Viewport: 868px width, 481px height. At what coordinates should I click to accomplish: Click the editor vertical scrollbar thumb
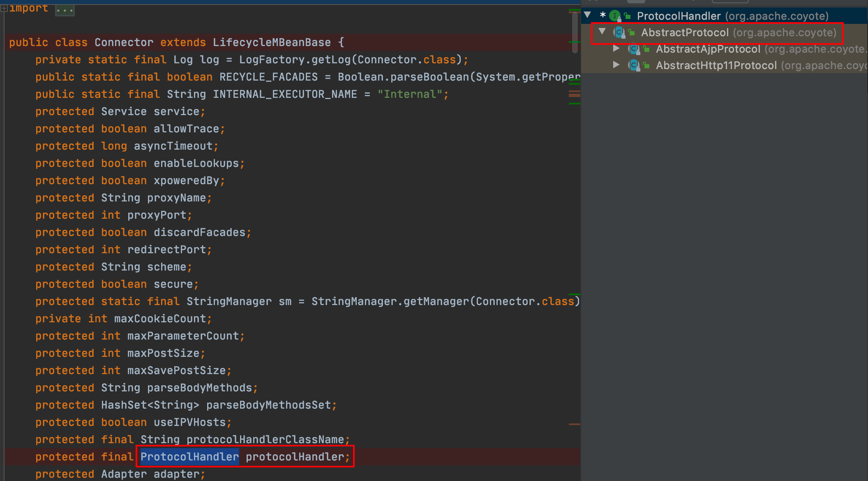[x=575, y=33]
